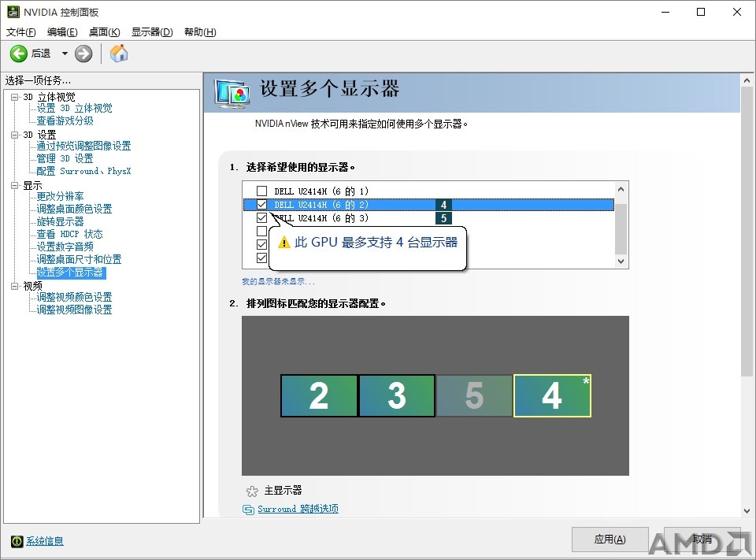Click the 后退 label in the toolbar

[x=41, y=54]
